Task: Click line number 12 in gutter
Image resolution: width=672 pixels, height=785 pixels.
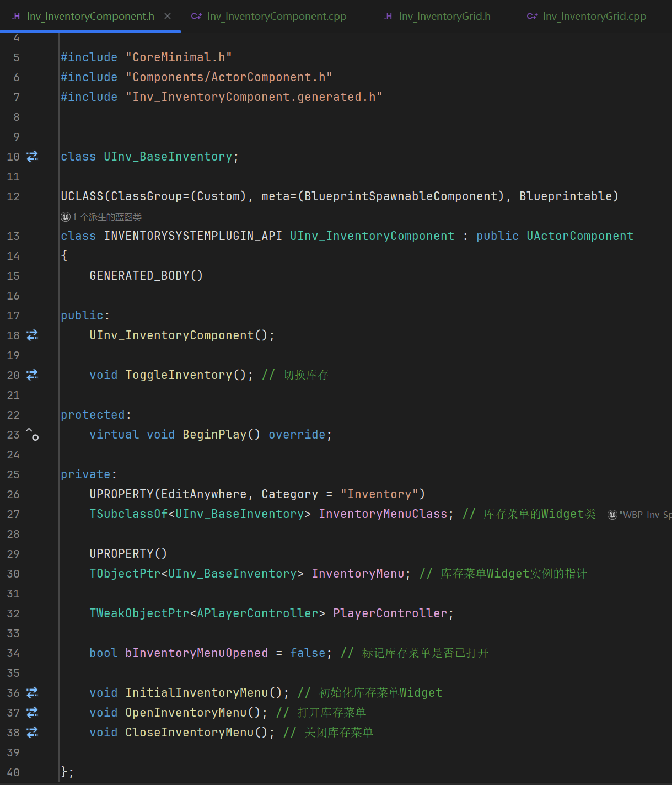Action: point(13,196)
